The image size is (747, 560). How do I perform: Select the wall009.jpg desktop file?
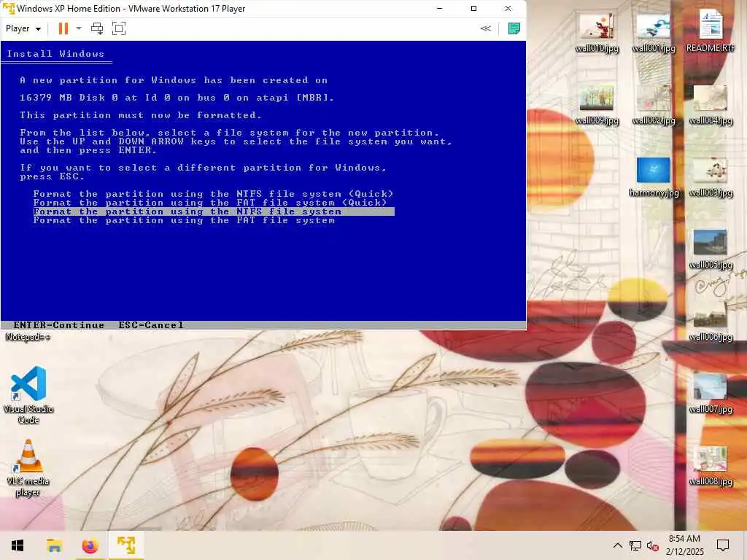[597, 105]
